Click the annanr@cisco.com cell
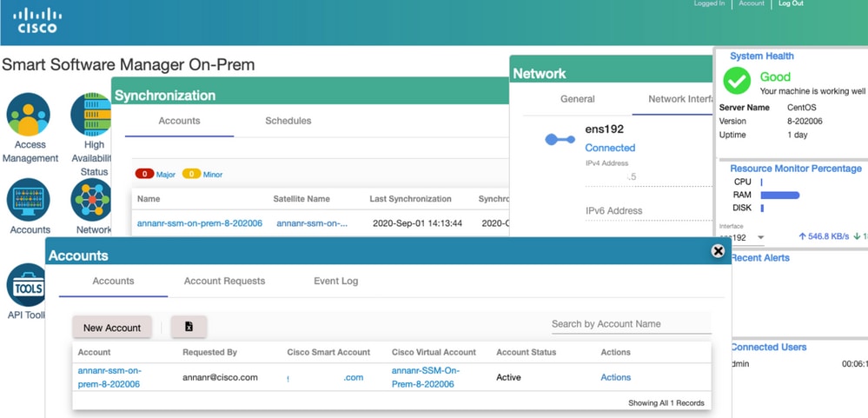This screenshot has width=868, height=418. click(x=221, y=377)
